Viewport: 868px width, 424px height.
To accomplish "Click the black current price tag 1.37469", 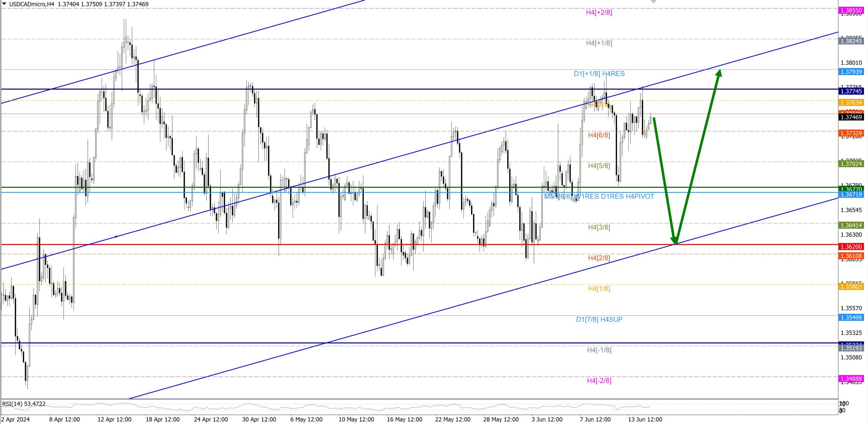I will point(851,117).
